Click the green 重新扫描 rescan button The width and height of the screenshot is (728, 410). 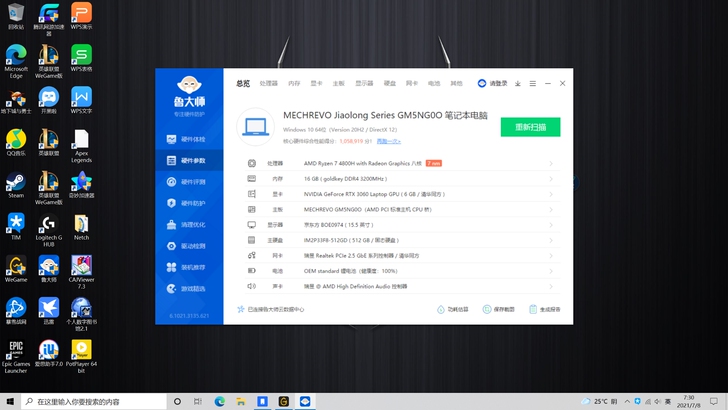[x=530, y=127]
